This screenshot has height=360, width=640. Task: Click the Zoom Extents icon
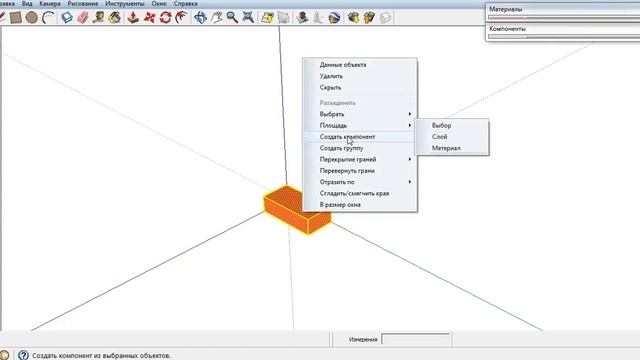click(248, 18)
